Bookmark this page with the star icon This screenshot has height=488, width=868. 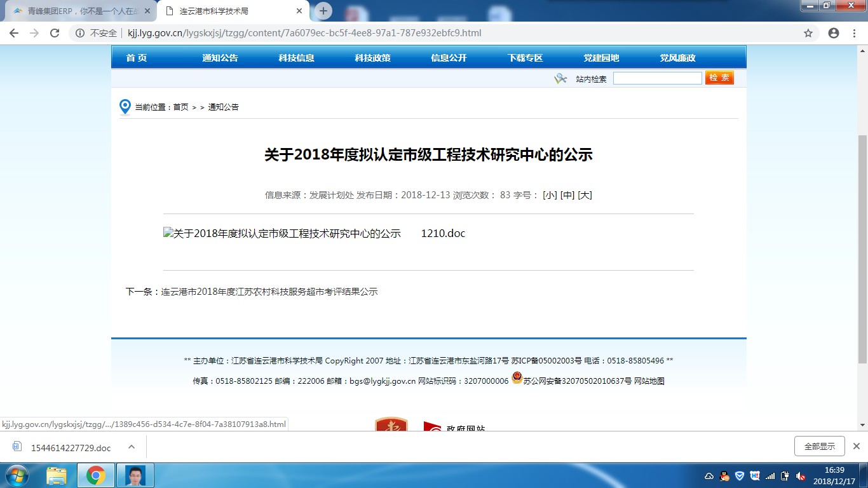click(808, 33)
